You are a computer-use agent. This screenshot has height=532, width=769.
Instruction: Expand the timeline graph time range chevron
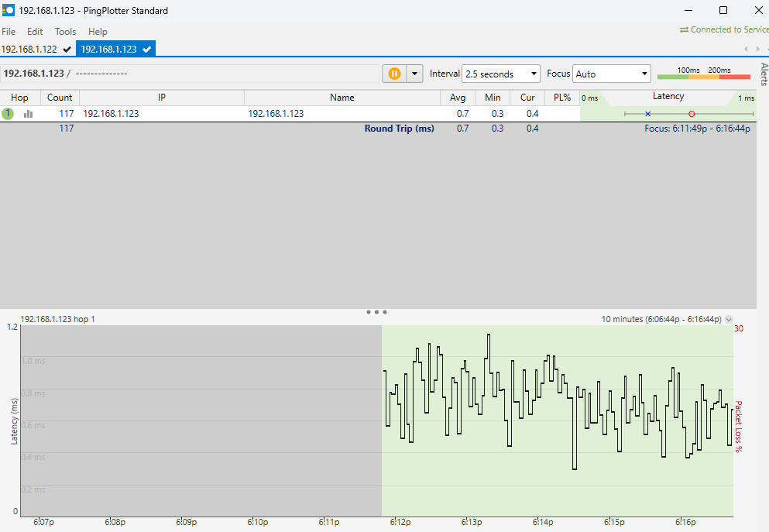[728, 319]
